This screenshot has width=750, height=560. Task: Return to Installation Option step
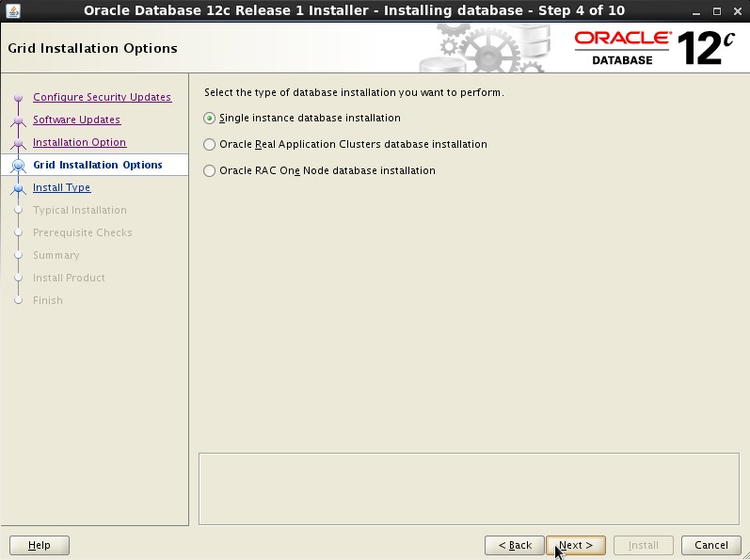click(79, 142)
